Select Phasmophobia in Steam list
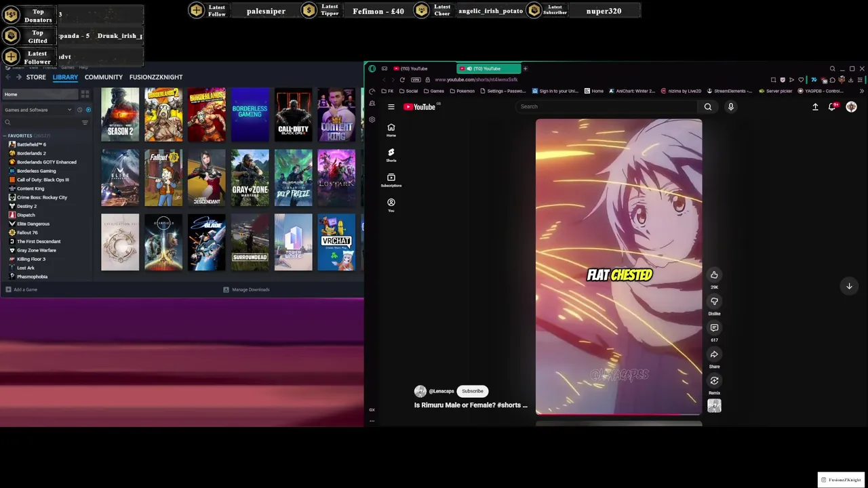This screenshot has height=488, width=868. (x=32, y=277)
